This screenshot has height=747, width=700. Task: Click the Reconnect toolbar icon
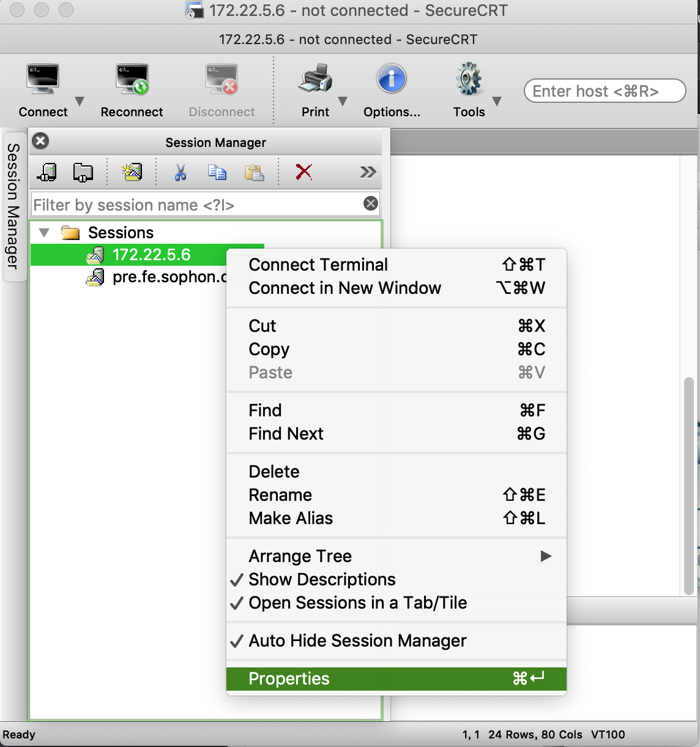131,80
